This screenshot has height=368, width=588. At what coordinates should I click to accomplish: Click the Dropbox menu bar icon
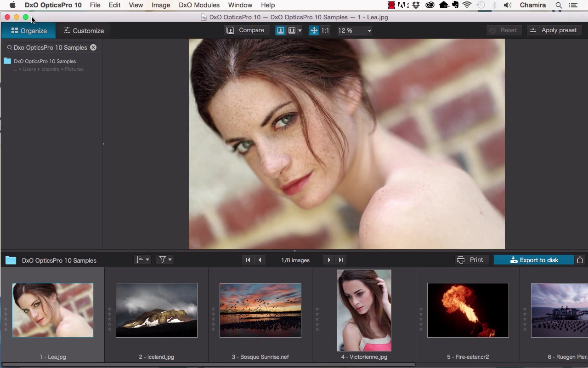coord(416,5)
